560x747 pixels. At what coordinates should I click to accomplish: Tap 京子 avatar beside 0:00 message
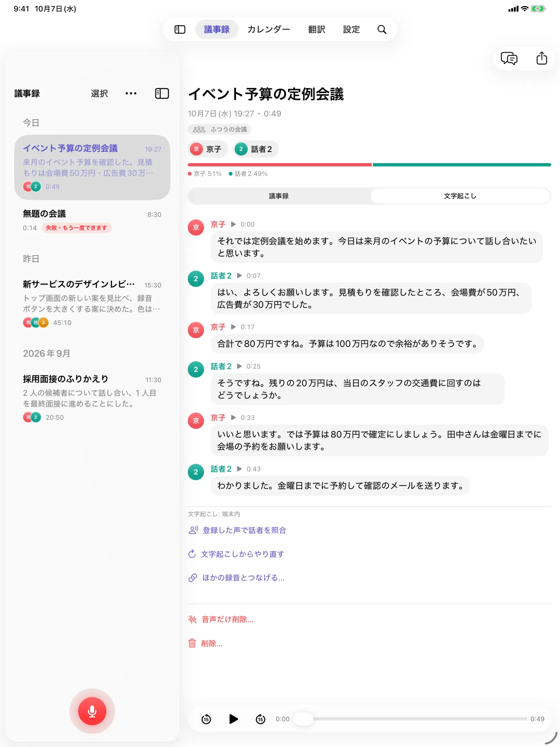point(196,228)
